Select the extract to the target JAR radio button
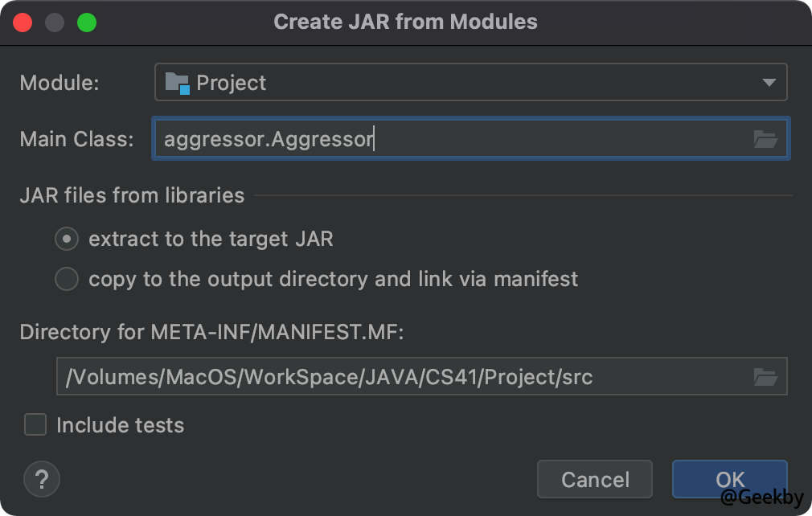The image size is (812, 516). click(x=67, y=239)
